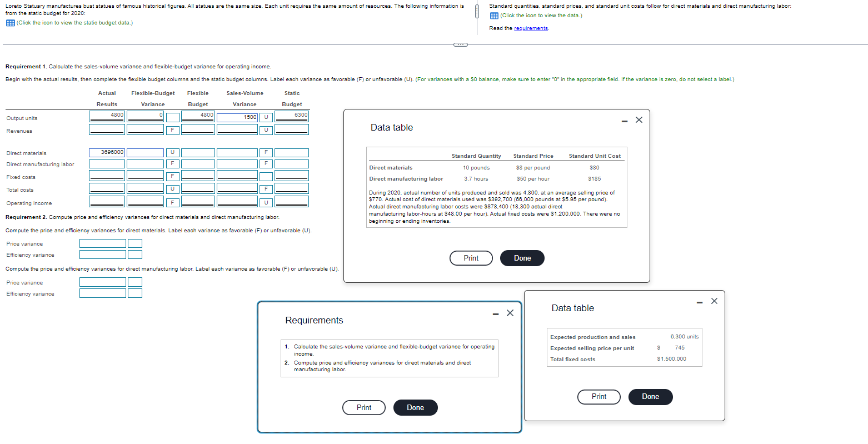The width and height of the screenshot is (868, 444).
Task: Click the Revenues Actual Results input field
Action: pos(107,129)
